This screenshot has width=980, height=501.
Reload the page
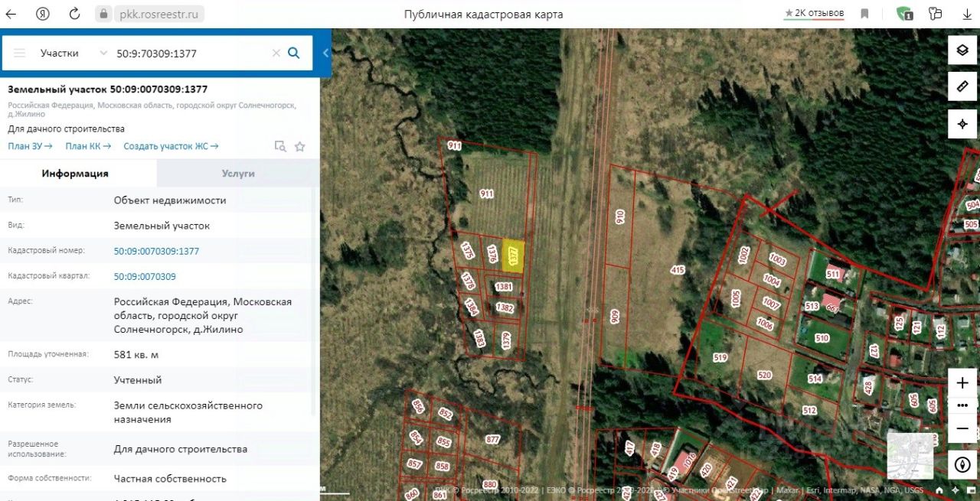(x=74, y=14)
